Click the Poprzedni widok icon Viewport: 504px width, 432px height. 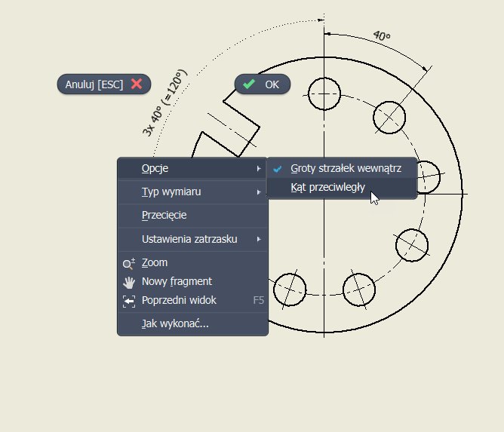[128, 301]
